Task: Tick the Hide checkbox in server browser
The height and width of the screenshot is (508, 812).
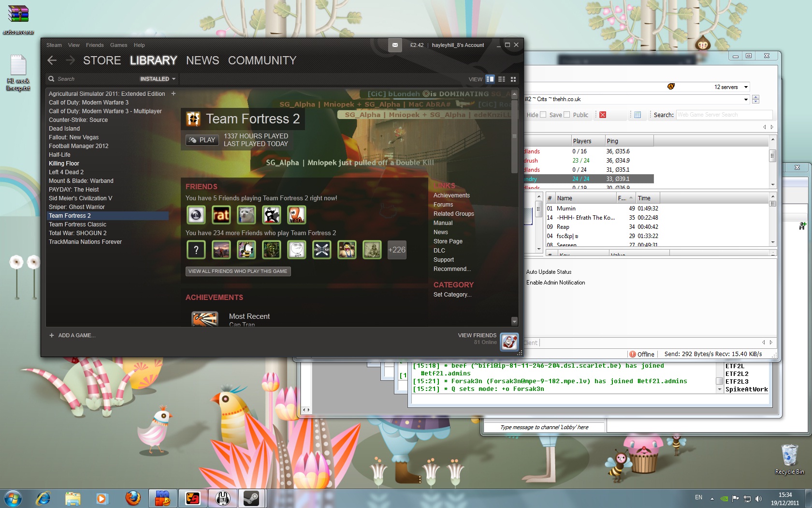Action: pyautogui.click(x=543, y=115)
